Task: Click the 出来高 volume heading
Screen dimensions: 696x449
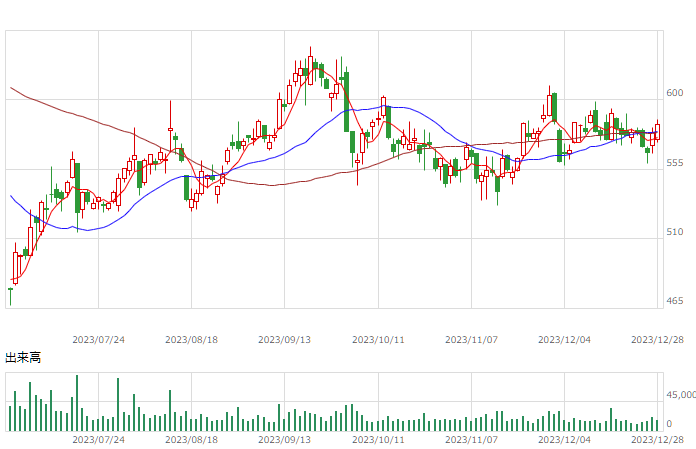Action: (23, 358)
